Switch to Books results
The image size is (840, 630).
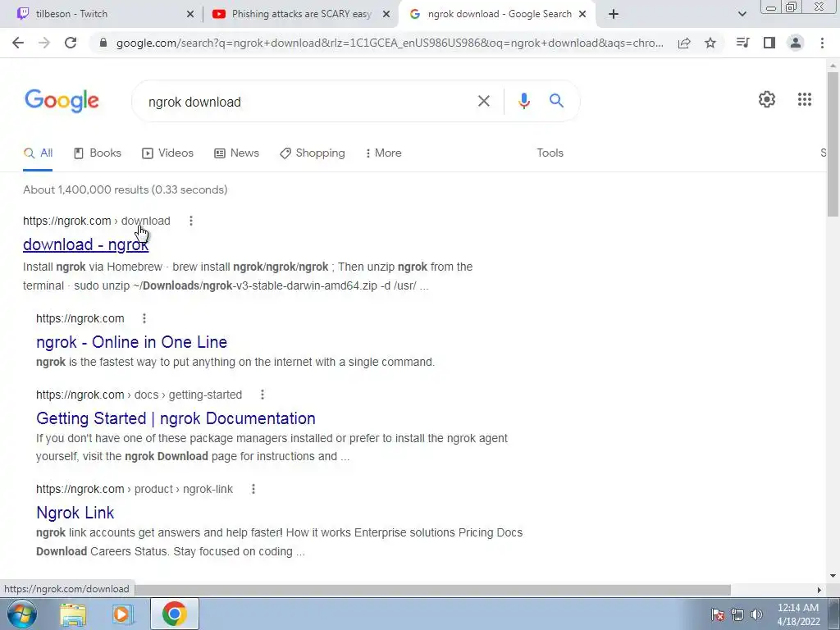97,153
